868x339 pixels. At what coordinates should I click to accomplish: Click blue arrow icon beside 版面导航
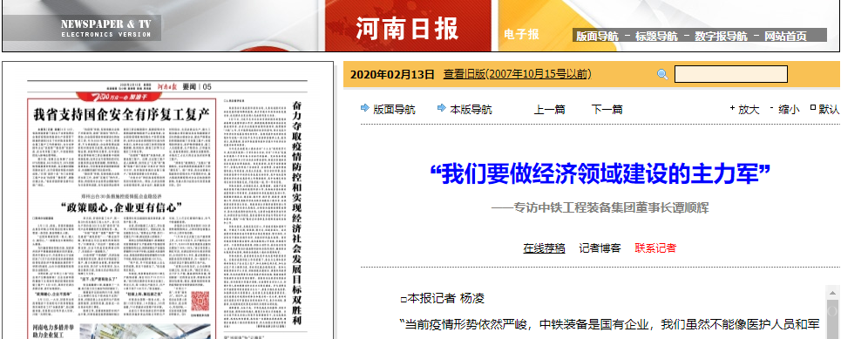pos(365,108)
